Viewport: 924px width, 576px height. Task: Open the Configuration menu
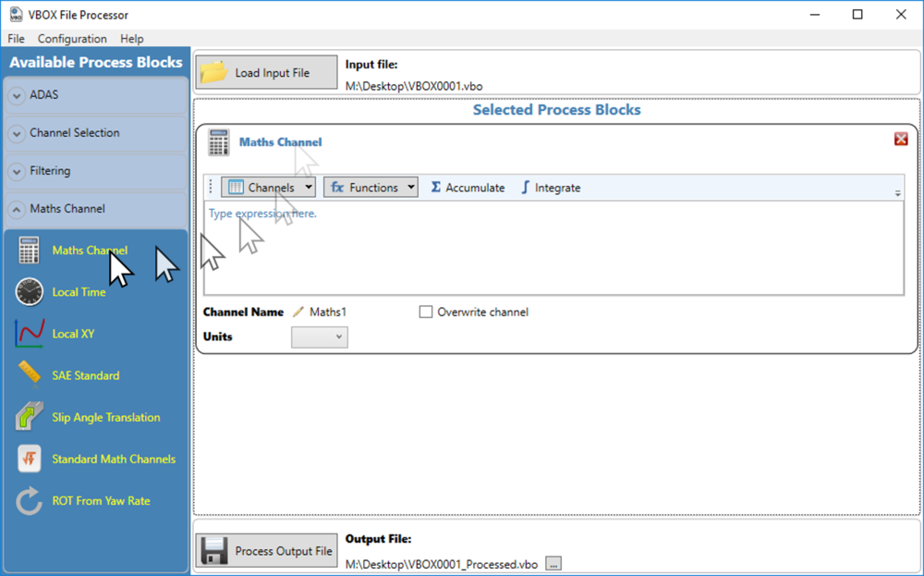tap(72, 38)
